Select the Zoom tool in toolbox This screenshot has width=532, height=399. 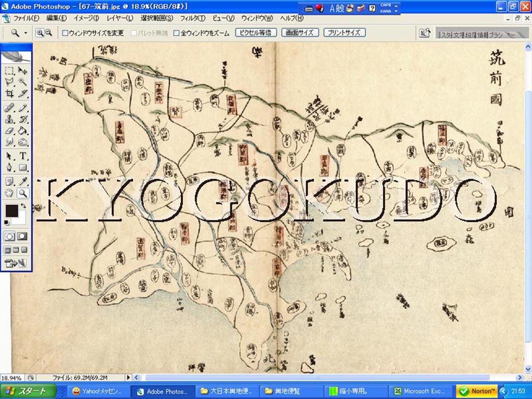tap(23, 193)
